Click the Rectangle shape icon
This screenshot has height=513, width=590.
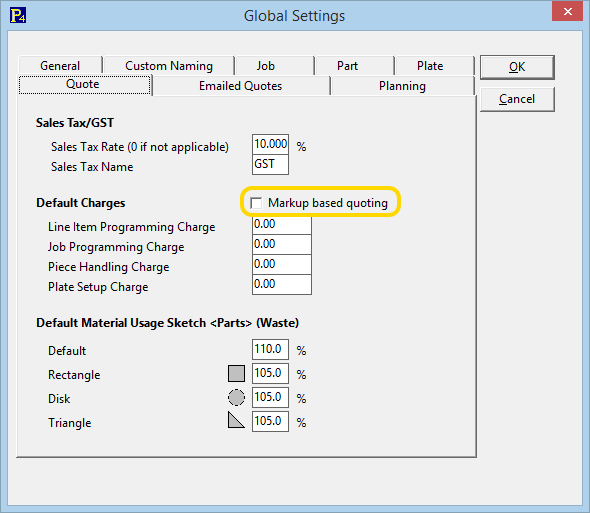(x=236, y=373)
